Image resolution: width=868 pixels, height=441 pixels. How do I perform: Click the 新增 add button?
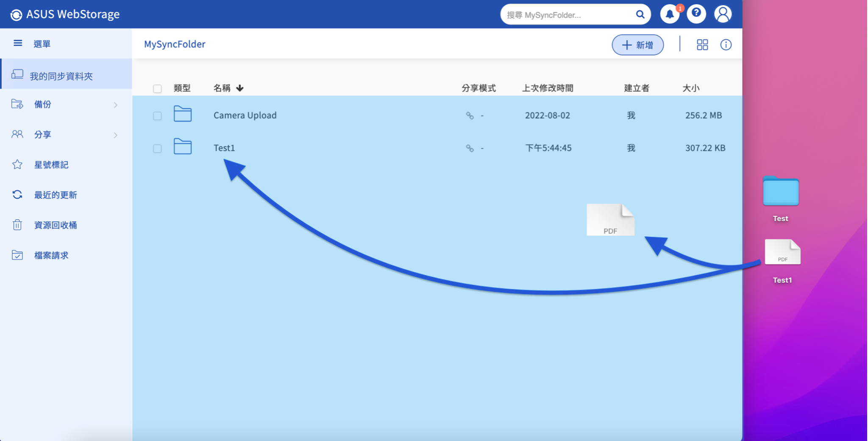click(637, 45)
